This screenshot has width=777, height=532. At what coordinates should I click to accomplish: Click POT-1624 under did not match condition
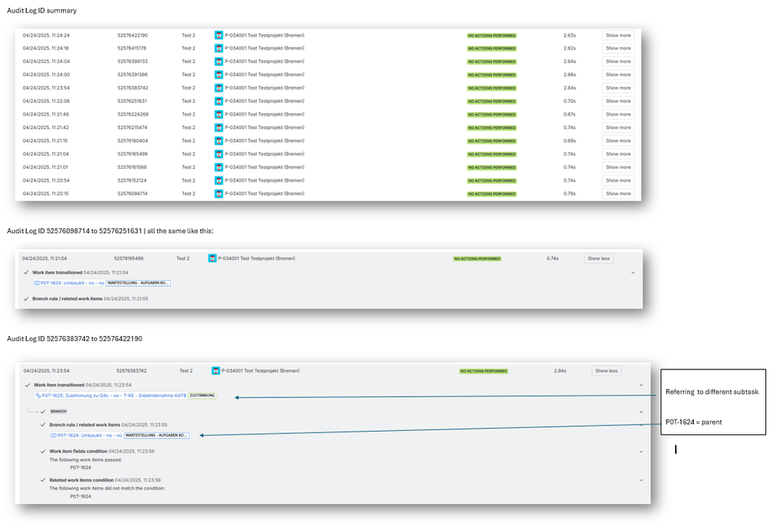pos(80,496)
